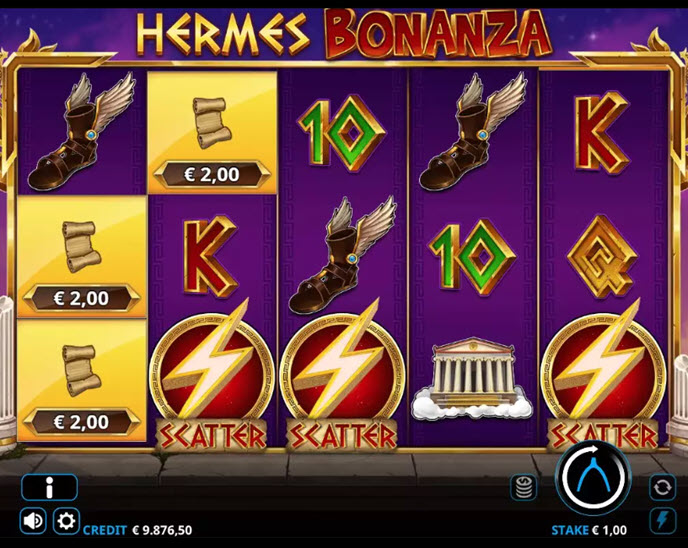Click the scatter symbol on reel five

[x=603, y=377]
